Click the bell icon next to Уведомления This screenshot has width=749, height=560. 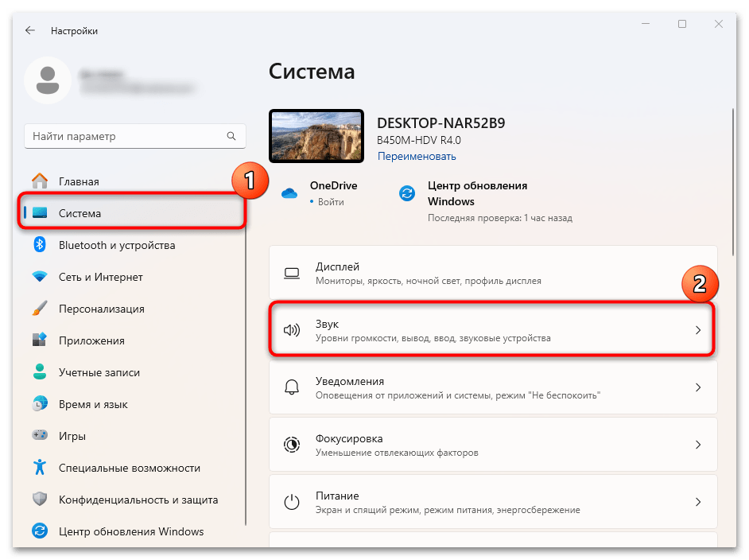coord(291,387)
